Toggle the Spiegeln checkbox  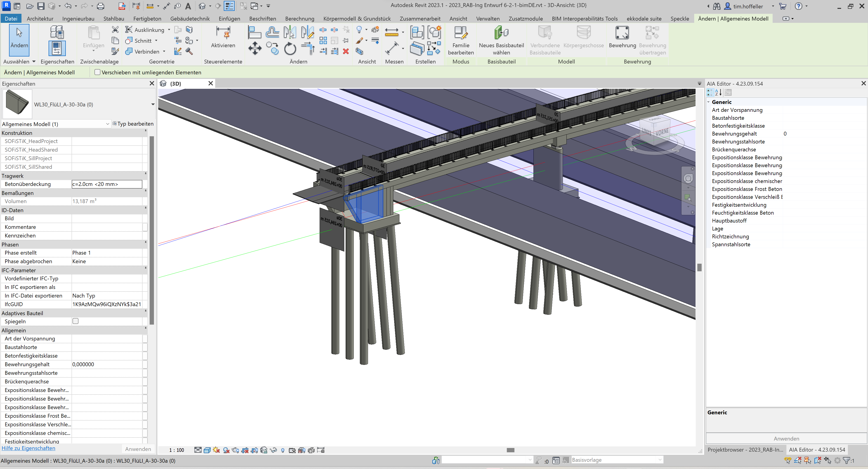pos(75,321)
